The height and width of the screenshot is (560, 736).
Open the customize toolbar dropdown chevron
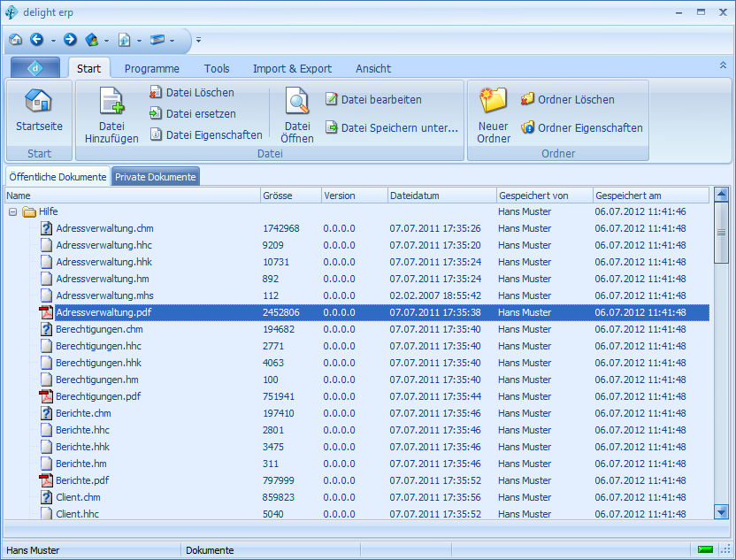point(198,39)
